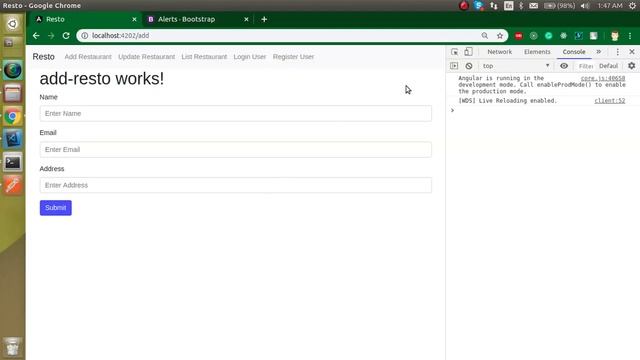640x360 pixels.
Task: Open the volume indicator in the top bar
Action: 585,6
